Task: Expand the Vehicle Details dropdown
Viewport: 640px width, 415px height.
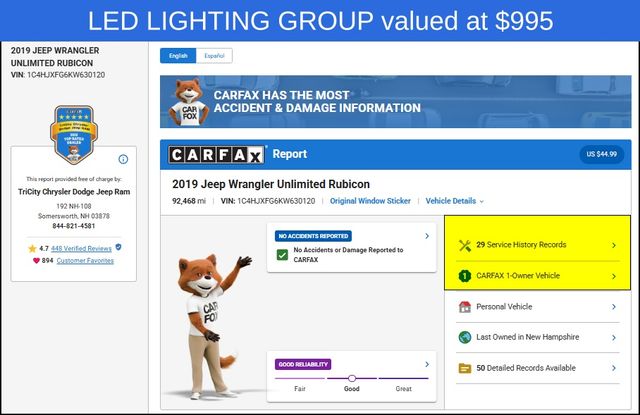Action: click(455, 201)
